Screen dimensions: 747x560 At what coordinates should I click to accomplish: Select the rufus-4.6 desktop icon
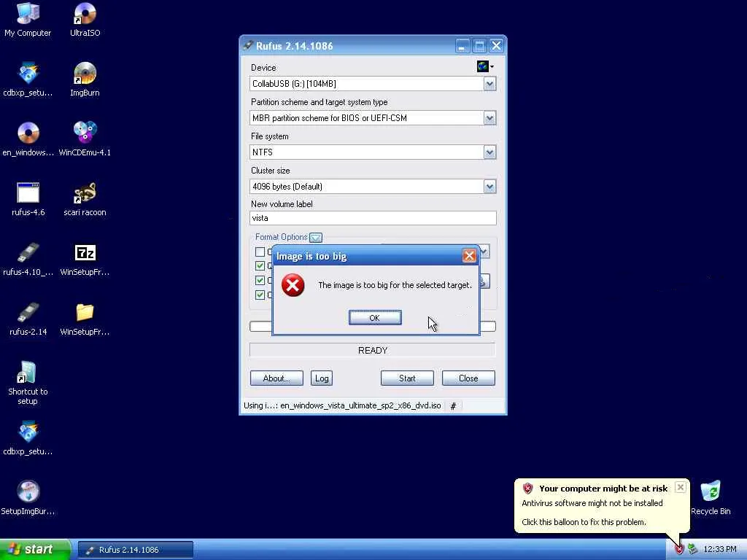point(28,199)
